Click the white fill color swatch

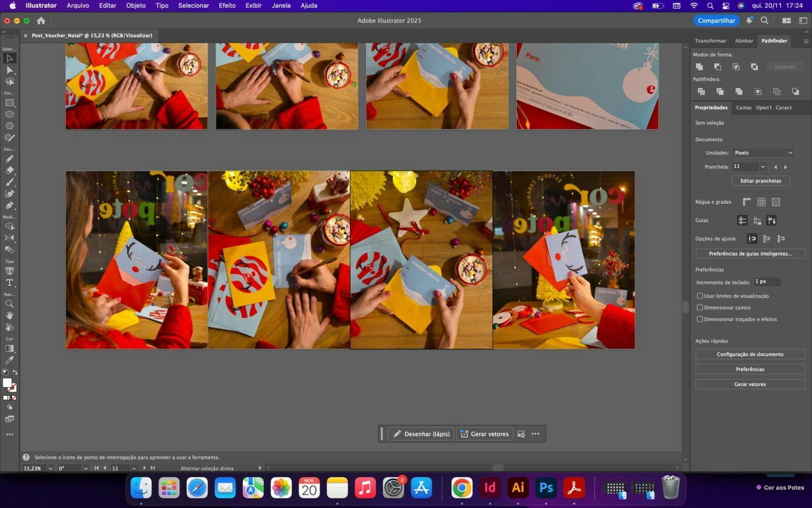(x=7, y=383)
